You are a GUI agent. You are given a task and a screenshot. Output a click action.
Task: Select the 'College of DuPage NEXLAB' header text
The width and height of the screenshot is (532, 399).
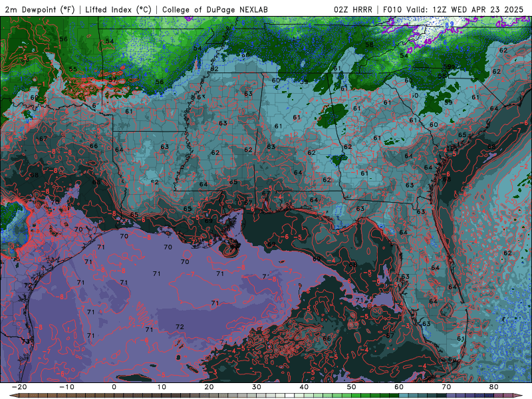pyautogui.click(x=215, y=10)
